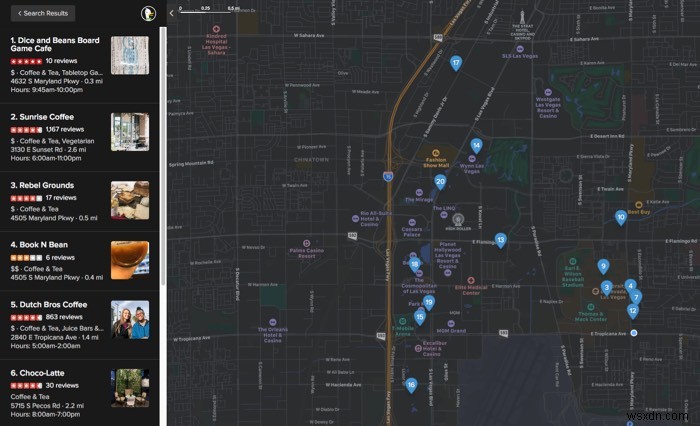Click the Elite Medical Center icon

point(471,280)
